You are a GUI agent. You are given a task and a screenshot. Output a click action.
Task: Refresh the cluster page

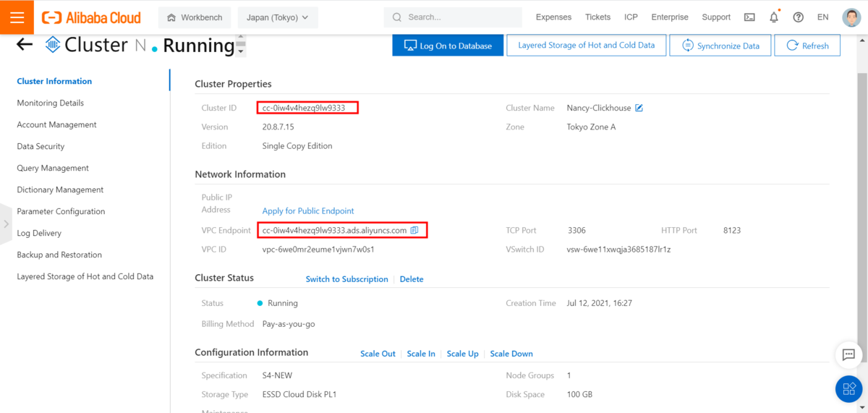[807, 45]
